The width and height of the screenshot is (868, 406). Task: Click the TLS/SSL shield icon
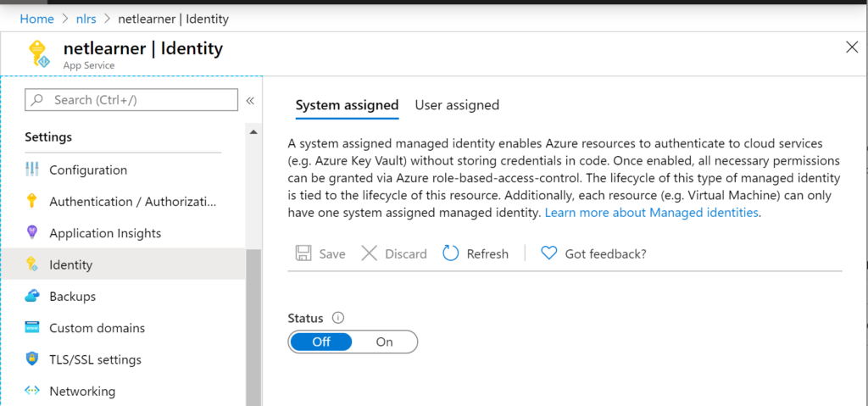pyautogui.click(x=32, y=359)
